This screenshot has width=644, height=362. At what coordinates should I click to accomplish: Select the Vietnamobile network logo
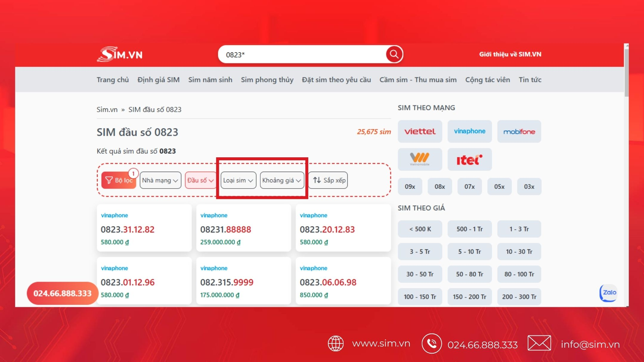(x=420, y=159)
